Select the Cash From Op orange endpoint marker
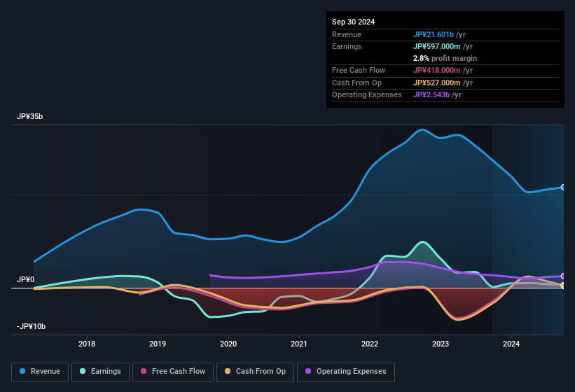 coord(563,286)
